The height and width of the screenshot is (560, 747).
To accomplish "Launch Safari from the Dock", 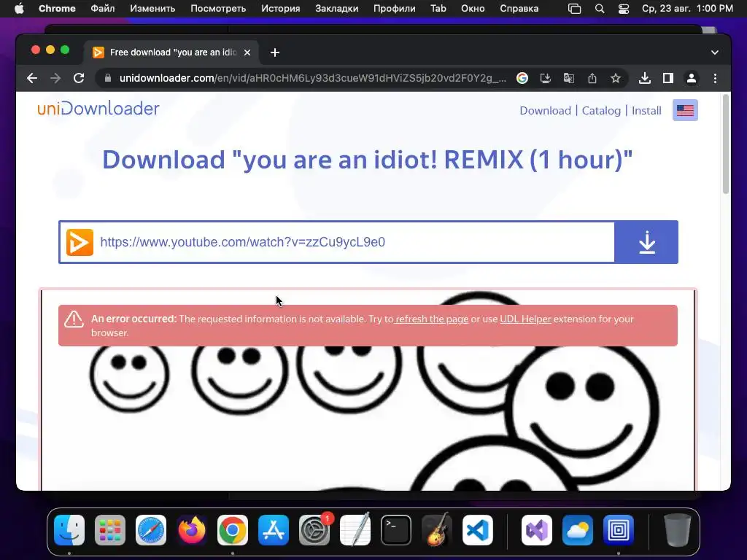I will (151, 530).
